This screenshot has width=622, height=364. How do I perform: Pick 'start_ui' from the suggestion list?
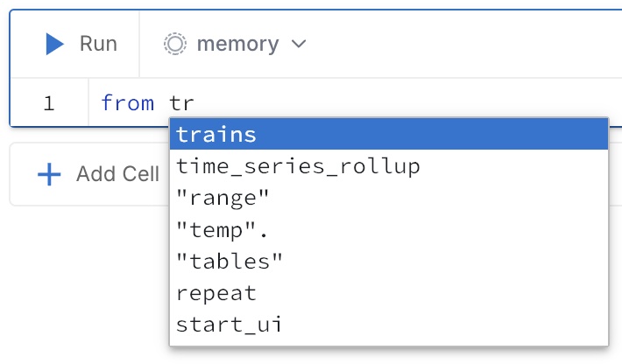coord(228,325)
